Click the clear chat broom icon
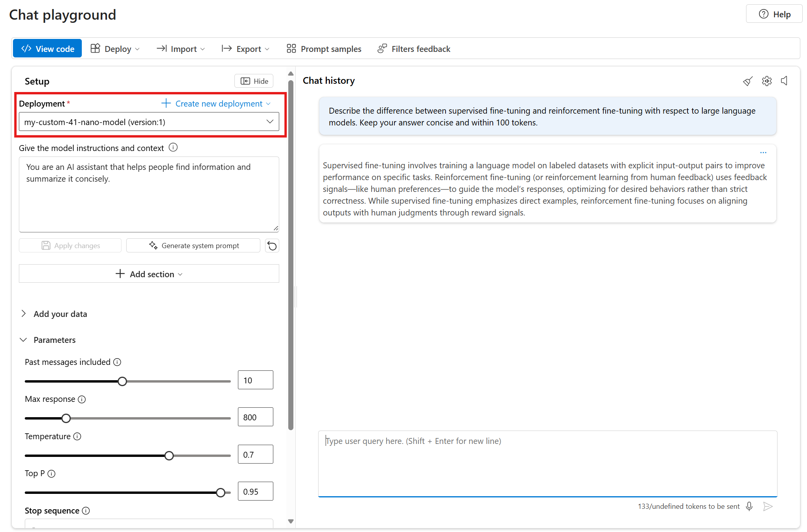Viewport: 807px width, 532px height. (748, 81)
